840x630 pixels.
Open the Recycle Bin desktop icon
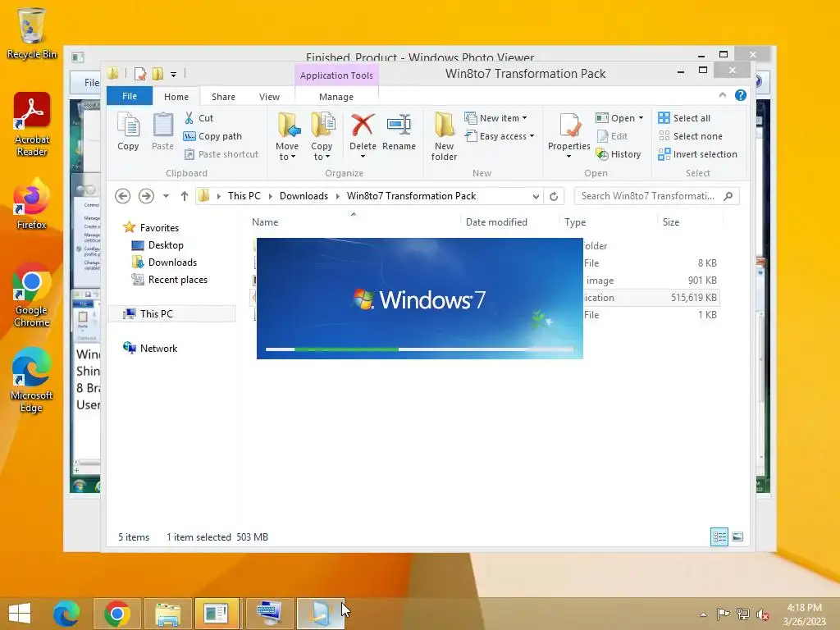32,33
